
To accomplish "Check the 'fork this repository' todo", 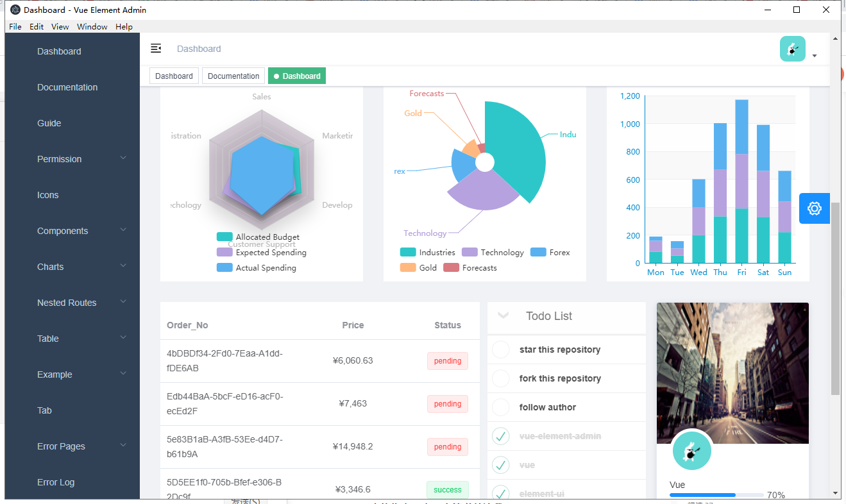I will (x=500, y=378).
